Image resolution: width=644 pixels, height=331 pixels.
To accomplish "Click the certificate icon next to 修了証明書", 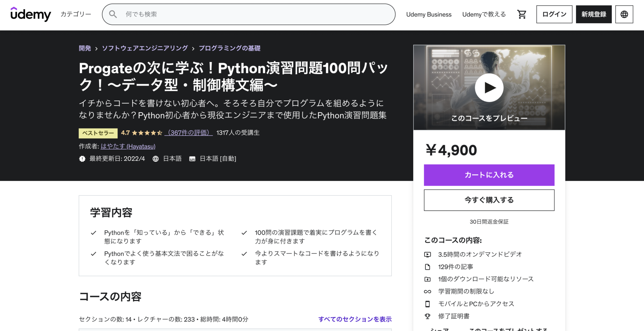I will (x=428, y=316).
